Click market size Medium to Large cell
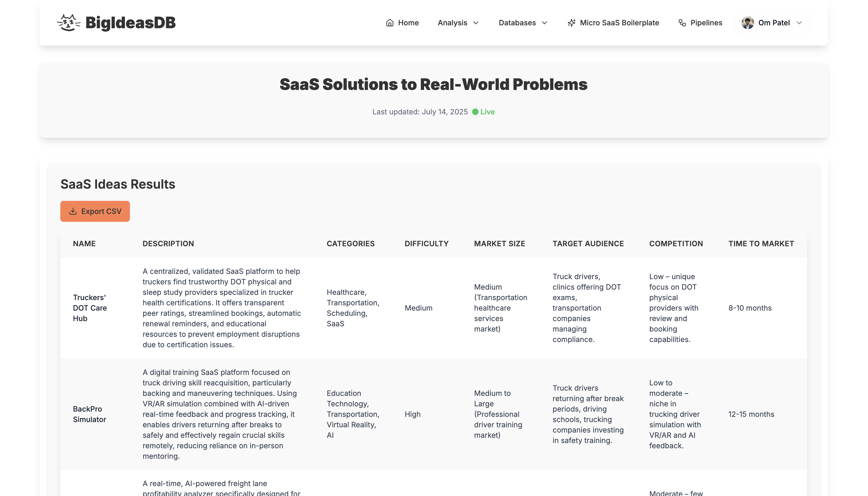Screen dimensions: 868x496 point(498,414)
